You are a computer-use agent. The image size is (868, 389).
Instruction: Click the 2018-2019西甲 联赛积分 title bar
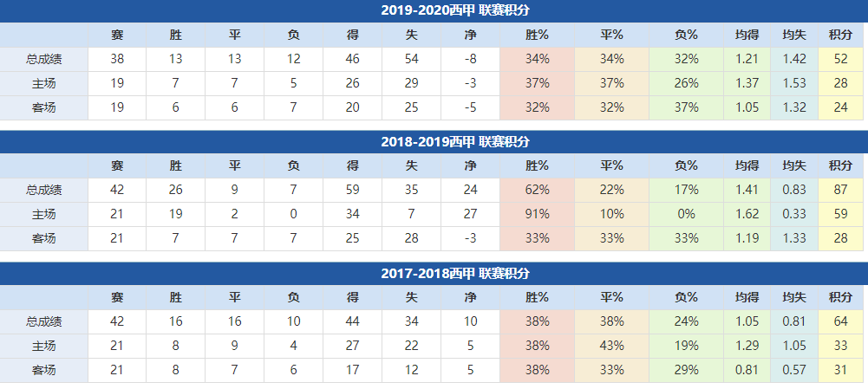click(455, 142)
